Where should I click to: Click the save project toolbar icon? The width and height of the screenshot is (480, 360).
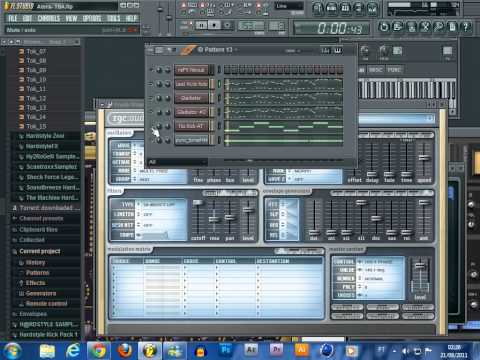[x=397, y=27]
